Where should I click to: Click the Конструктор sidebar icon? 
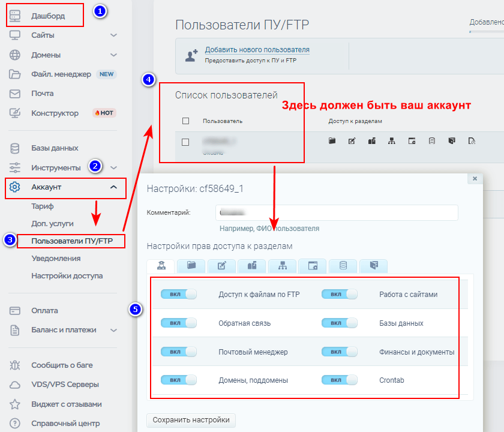(15, 113)
